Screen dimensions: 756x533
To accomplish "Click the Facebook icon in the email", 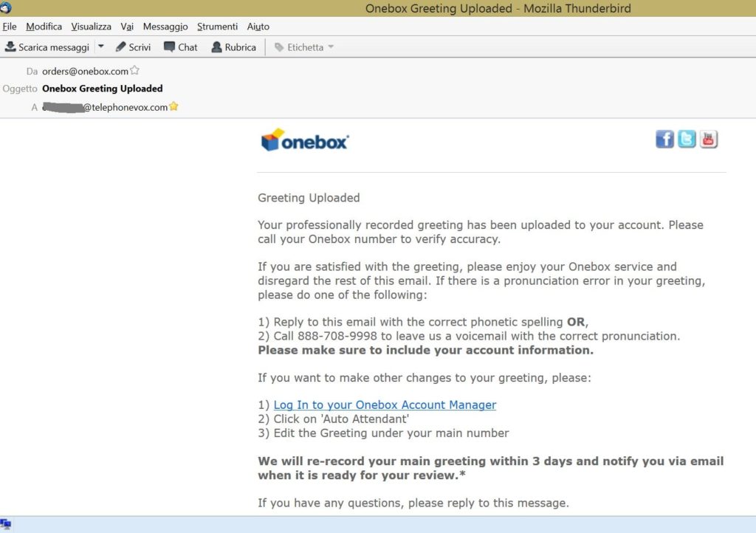I will (x=664, y=139).
